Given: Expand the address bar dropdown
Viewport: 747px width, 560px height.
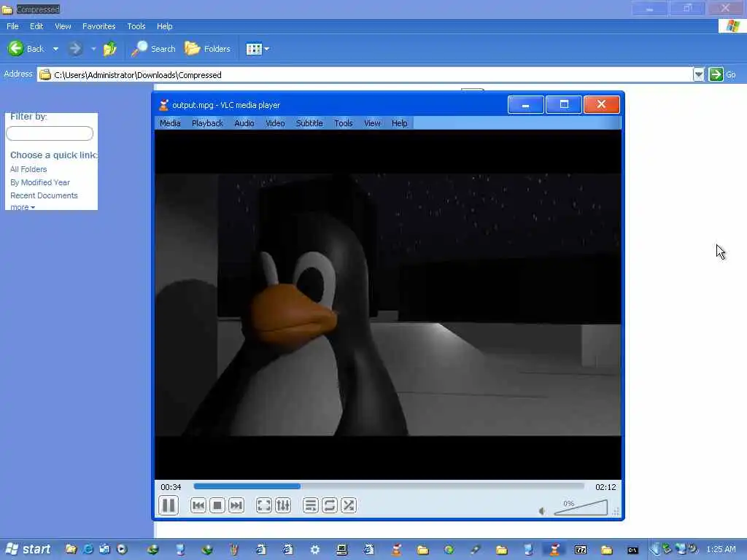Looking at the screenshot, I should [698, 75].
